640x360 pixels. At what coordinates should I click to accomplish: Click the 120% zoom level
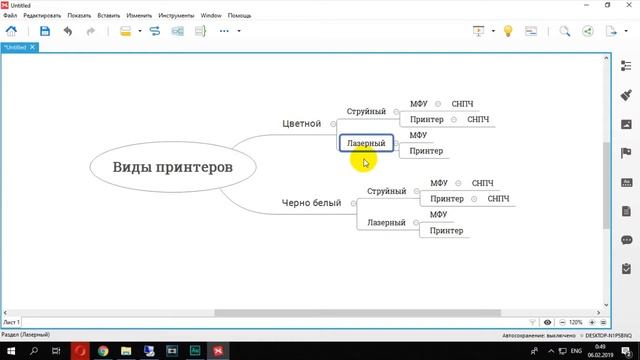tap(576, 322)
